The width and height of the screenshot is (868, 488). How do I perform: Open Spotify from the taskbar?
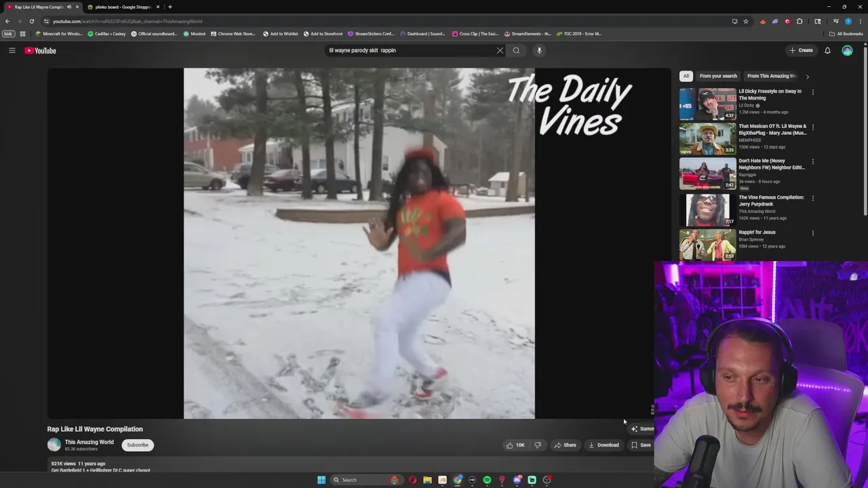[x=487, y=480]
